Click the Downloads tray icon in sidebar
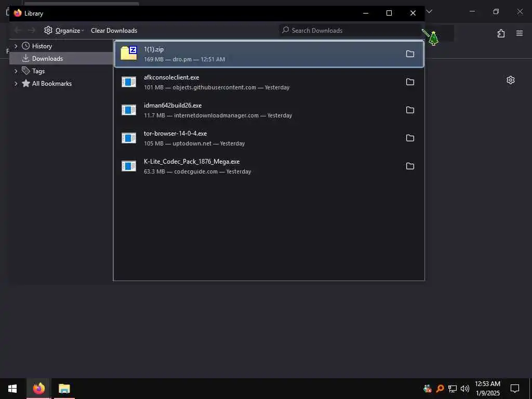The width and height of the screenshot is (532, 399). [x=25, y=58]
